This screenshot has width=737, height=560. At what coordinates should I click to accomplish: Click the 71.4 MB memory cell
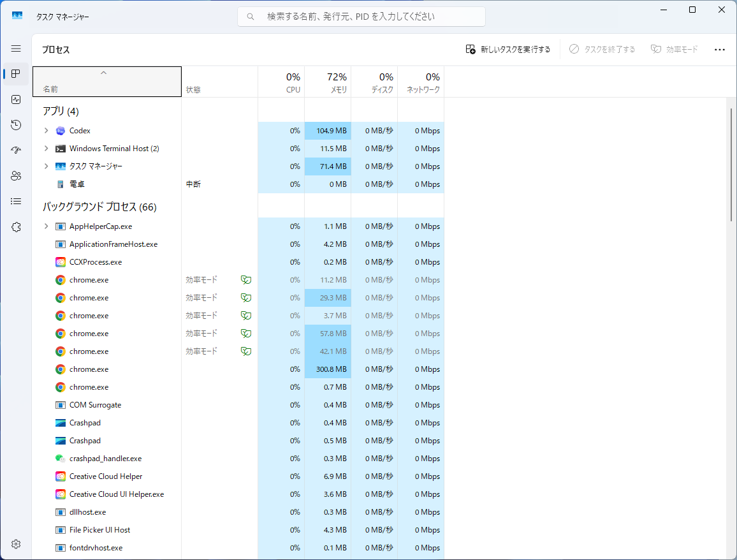click(328, 166)
